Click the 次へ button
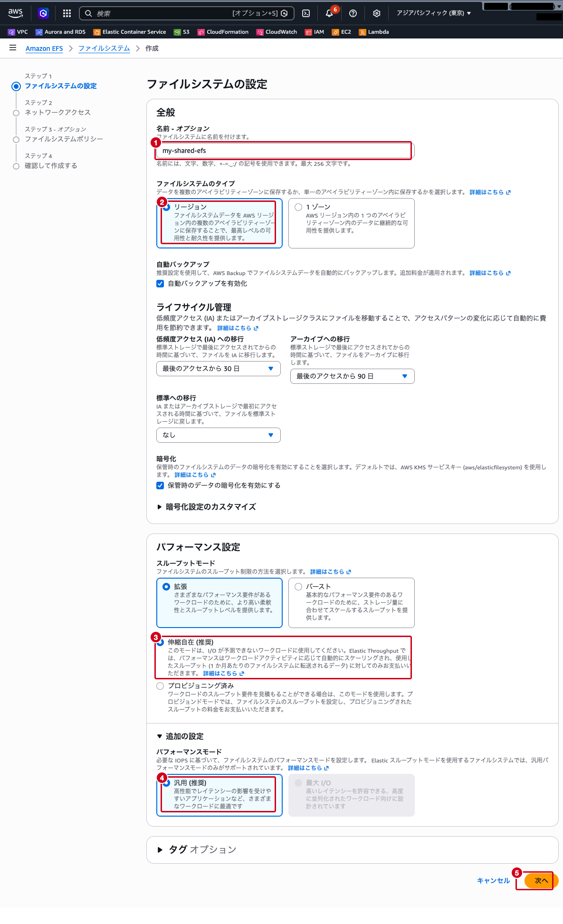Viewport: 563px width, 924px height. tap(541, 881)
